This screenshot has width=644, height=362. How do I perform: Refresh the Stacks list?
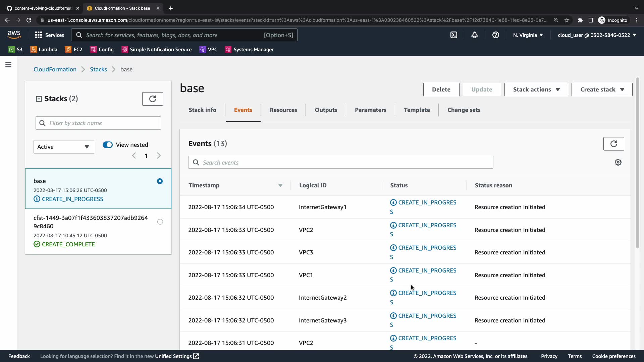pos(152,99)
